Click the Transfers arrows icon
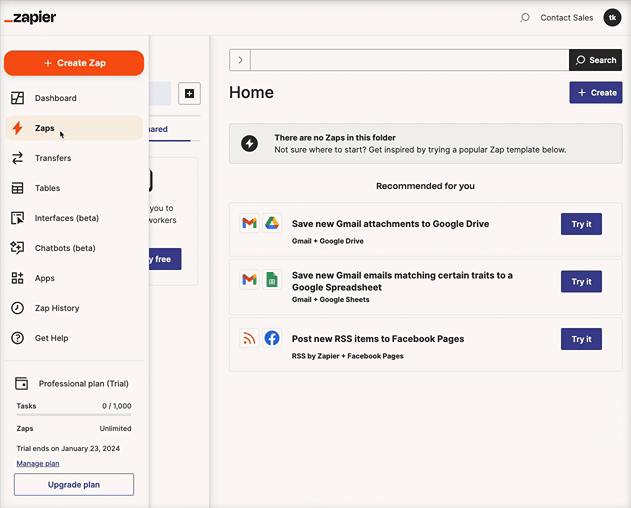 pos(17,158)
